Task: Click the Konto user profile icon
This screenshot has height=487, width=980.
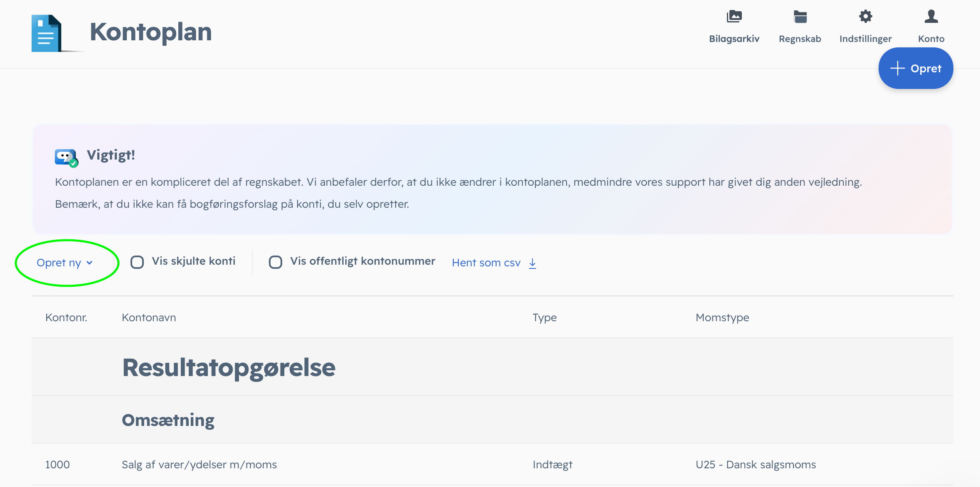Action: (x=931, y=17)
